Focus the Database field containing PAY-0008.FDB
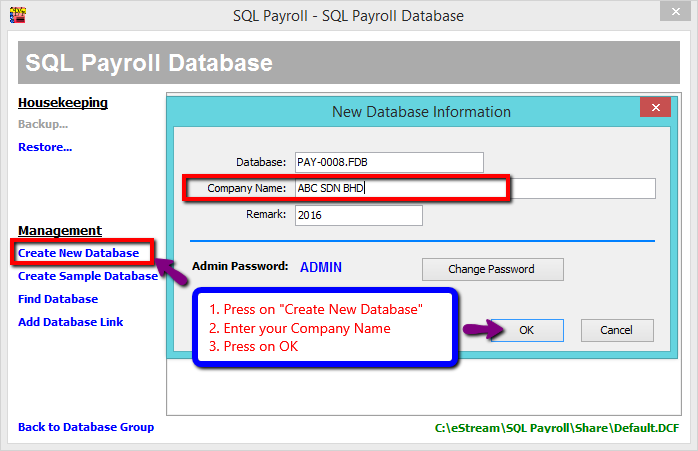This screenshot has width=698, height=451. 389,162
